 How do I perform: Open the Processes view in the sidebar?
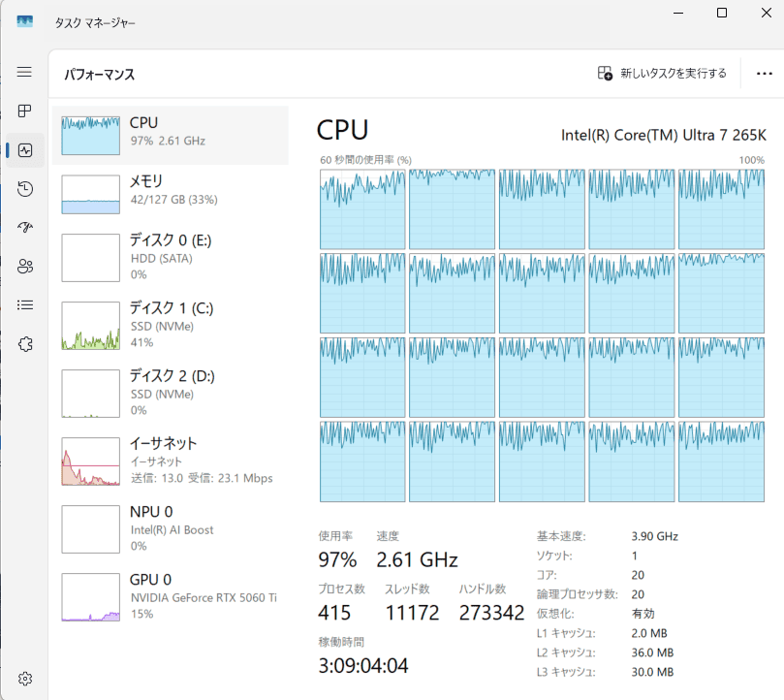[x=24, y=111]
